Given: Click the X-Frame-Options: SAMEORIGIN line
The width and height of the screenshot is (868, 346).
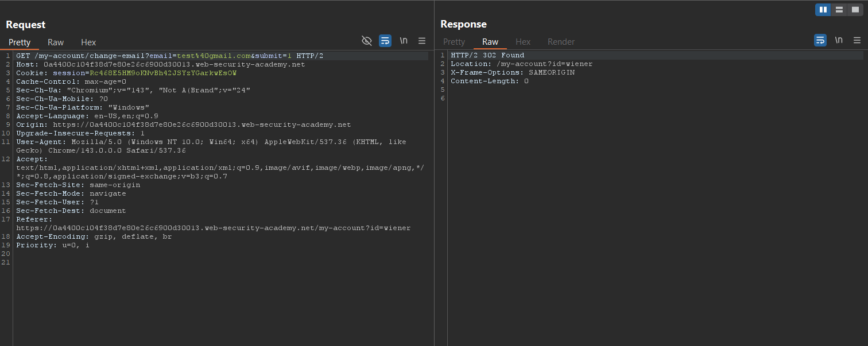Looking at the screenshot, I should [x=513, y=73].
